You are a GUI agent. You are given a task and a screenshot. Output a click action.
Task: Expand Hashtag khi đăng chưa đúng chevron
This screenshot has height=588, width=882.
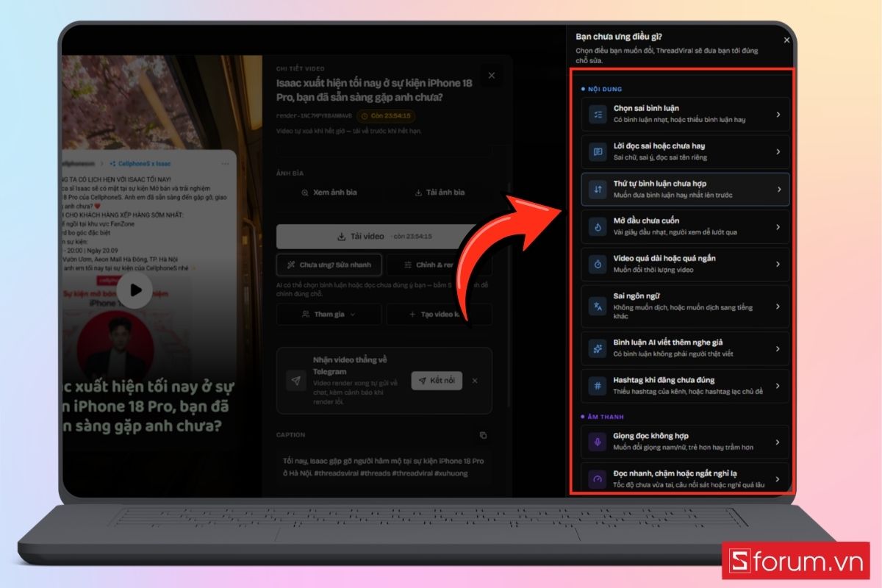coord(778,386)
